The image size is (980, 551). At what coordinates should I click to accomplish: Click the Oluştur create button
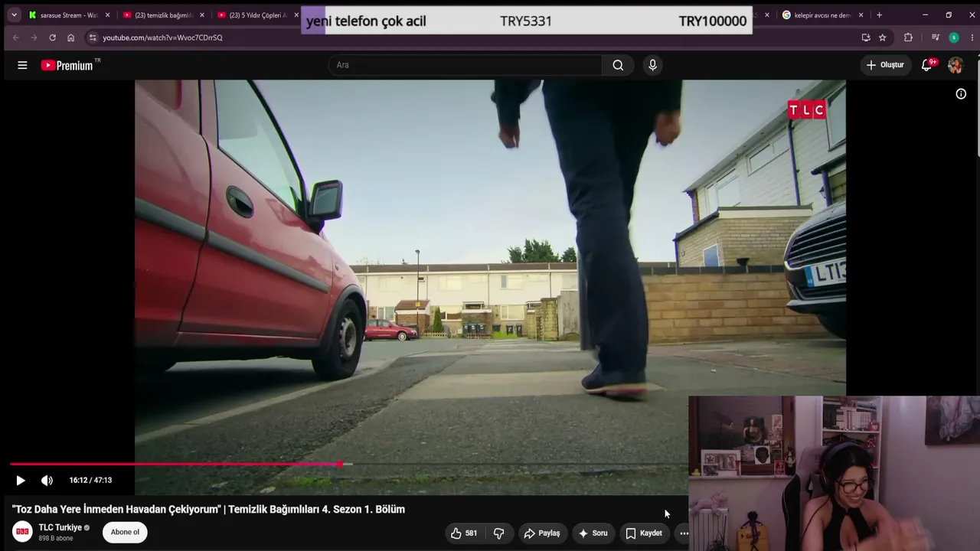(885, 65)
